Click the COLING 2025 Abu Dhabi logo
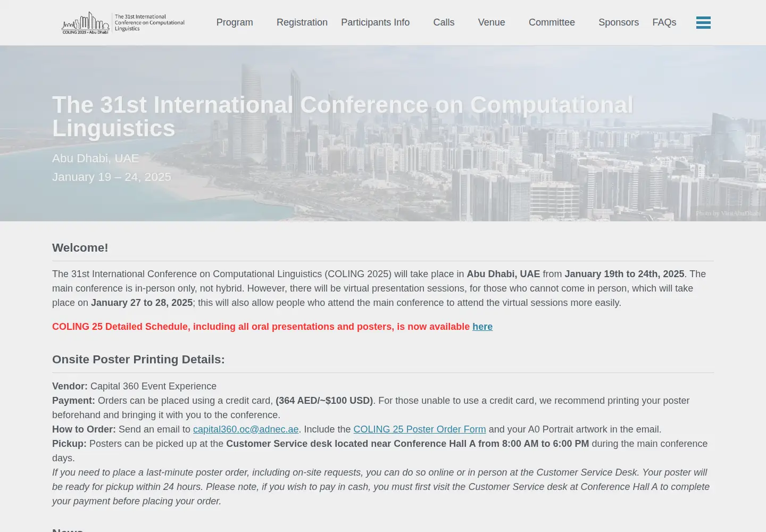The height and width of the screenshot is (532, 766). point(123,23)
